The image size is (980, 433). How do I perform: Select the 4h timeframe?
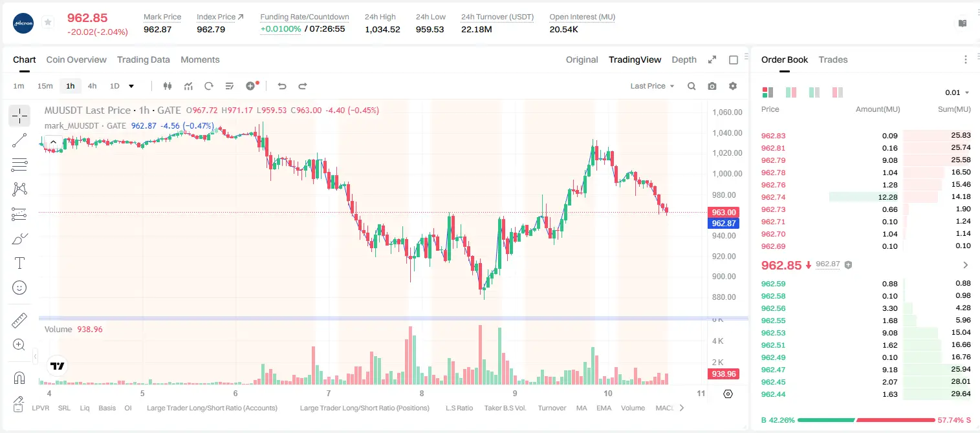pyautogui.click(x=92, y=86)
